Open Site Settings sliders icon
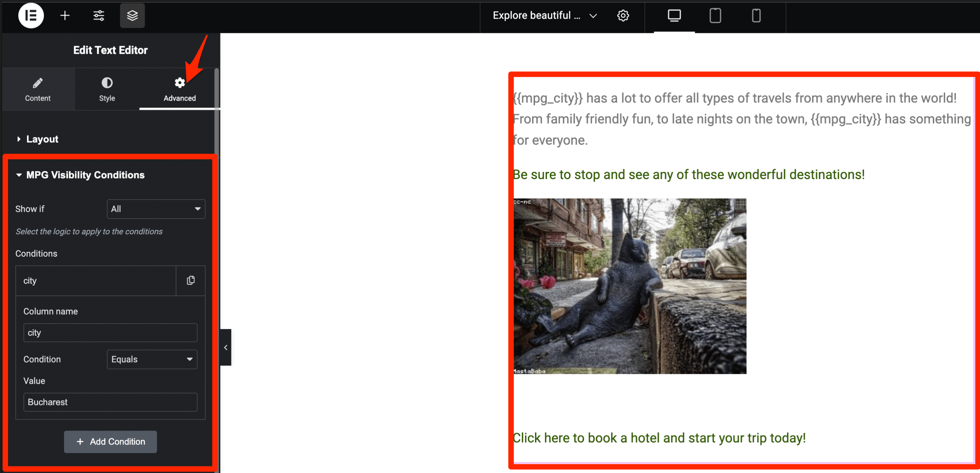 pyautogui.click(x=99, y=16)
